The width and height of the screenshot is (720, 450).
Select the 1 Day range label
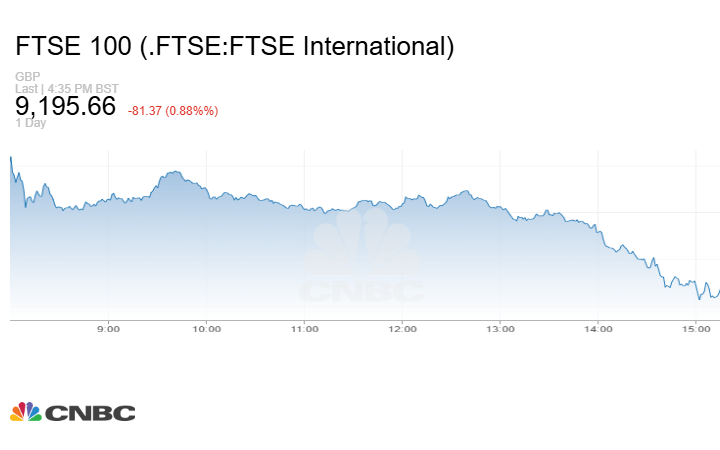click(31, 123)
